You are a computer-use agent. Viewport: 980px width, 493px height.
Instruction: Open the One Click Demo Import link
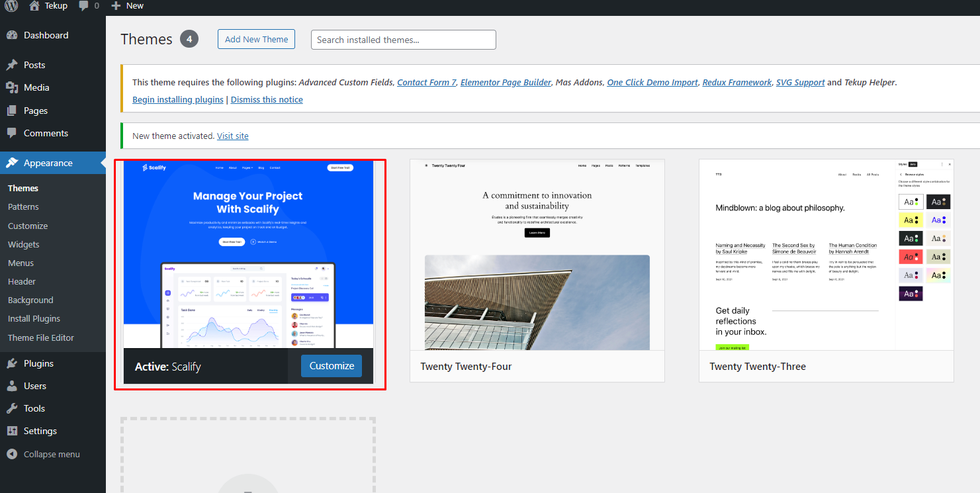coord(652,82)
